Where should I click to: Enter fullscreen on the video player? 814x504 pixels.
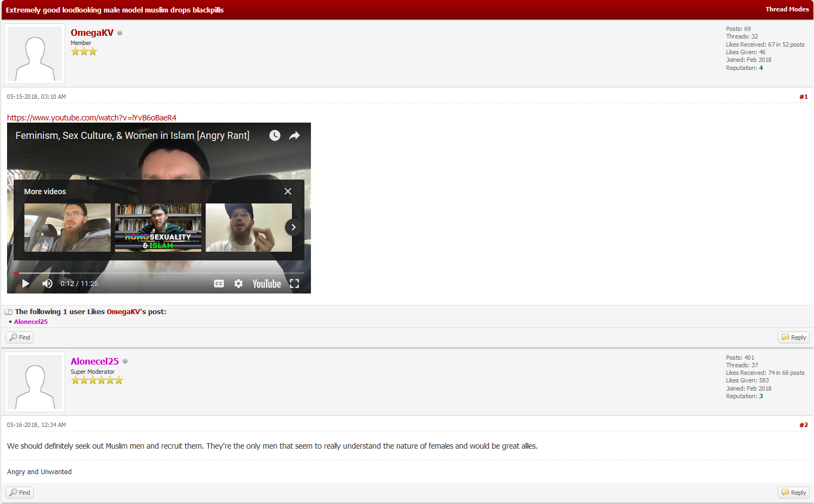coord(295,284)
